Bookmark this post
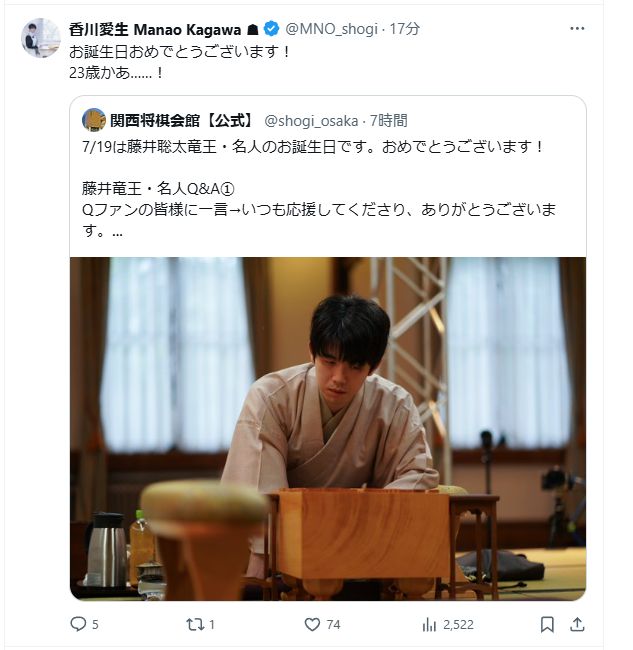This screenshot has width=633, height=650. [547, 624]
